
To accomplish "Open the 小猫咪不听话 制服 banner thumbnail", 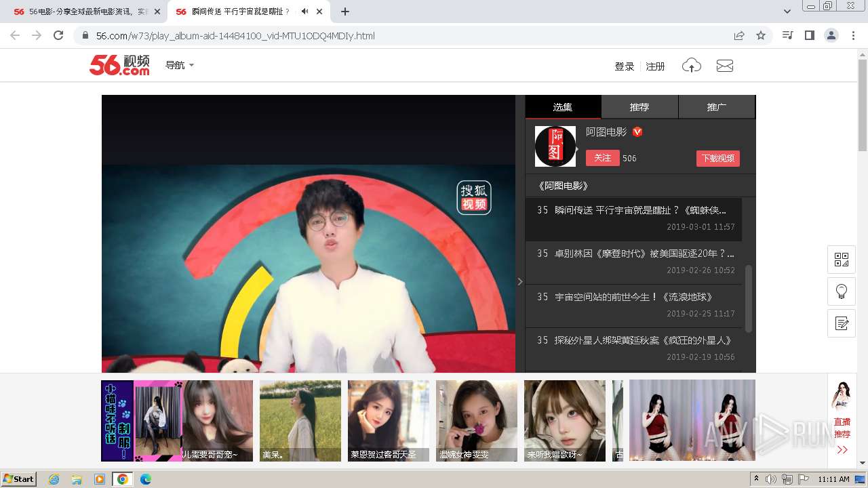I will click(x=142, y=421).
